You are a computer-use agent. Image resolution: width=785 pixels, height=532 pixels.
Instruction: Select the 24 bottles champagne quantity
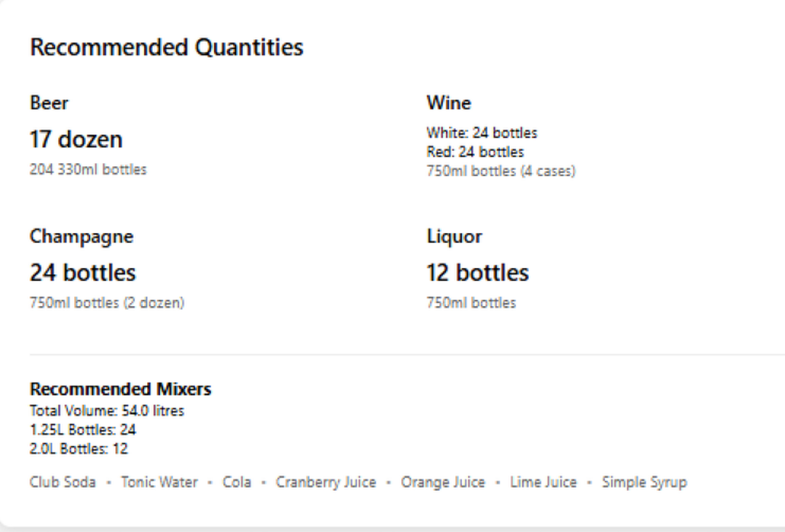(x=83, y=273)
